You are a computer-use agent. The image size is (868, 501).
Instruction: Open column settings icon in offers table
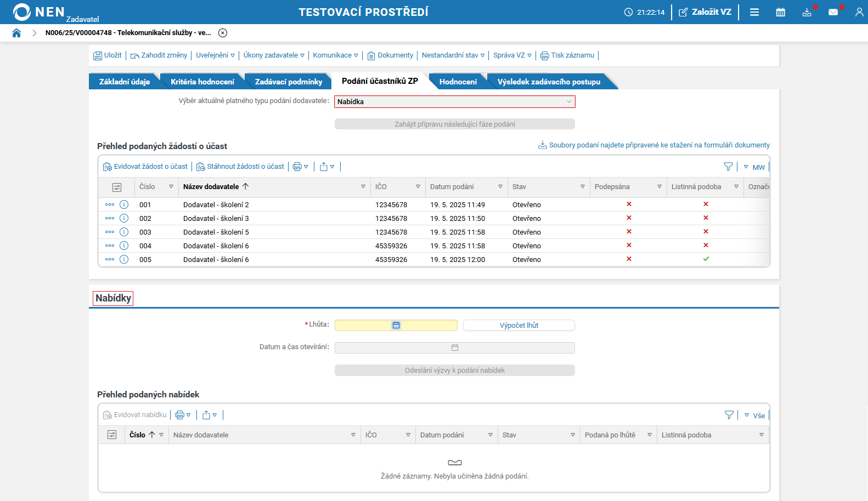coord(112,435)
